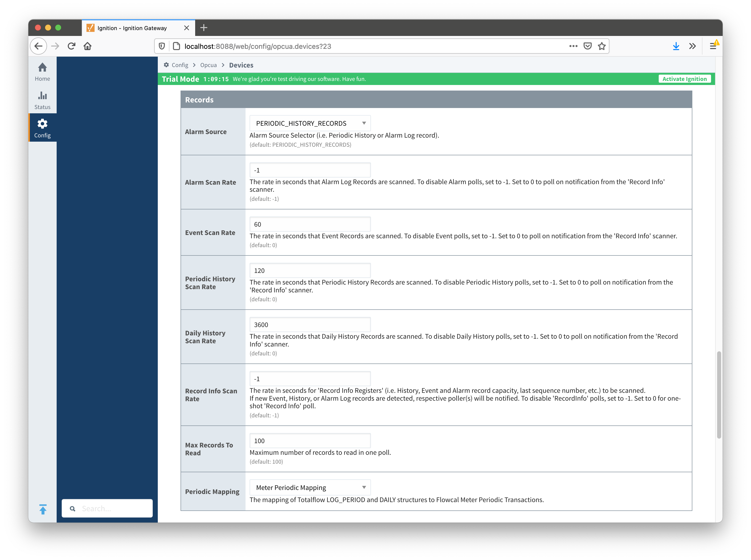
Task: Click the 'Alarm Source' label
Action: point(206,132)
